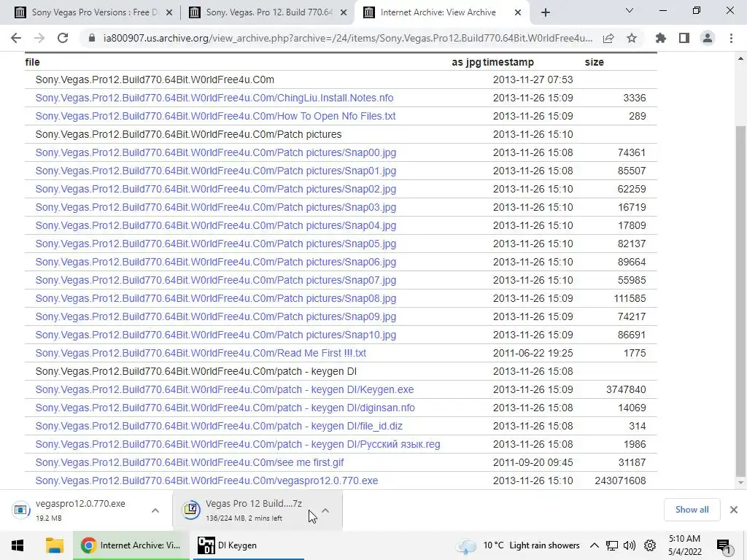Open see me first.gif link

[190, 462]
